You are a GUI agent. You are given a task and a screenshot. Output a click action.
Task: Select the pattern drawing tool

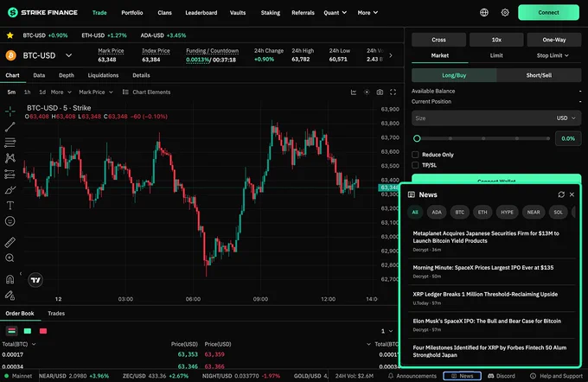click(x=10, y=158)
